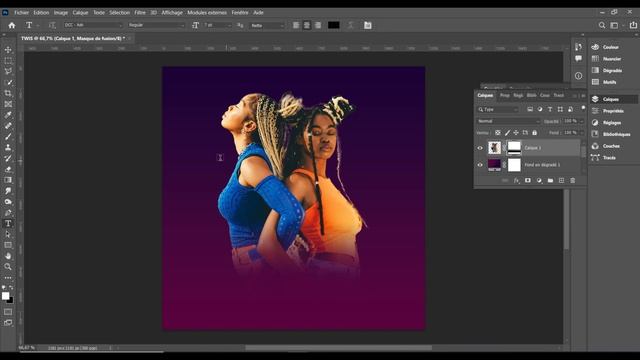This screenshot has width=640, height=360.
Task: Select the Eyedropper tool
Action: 8,115
